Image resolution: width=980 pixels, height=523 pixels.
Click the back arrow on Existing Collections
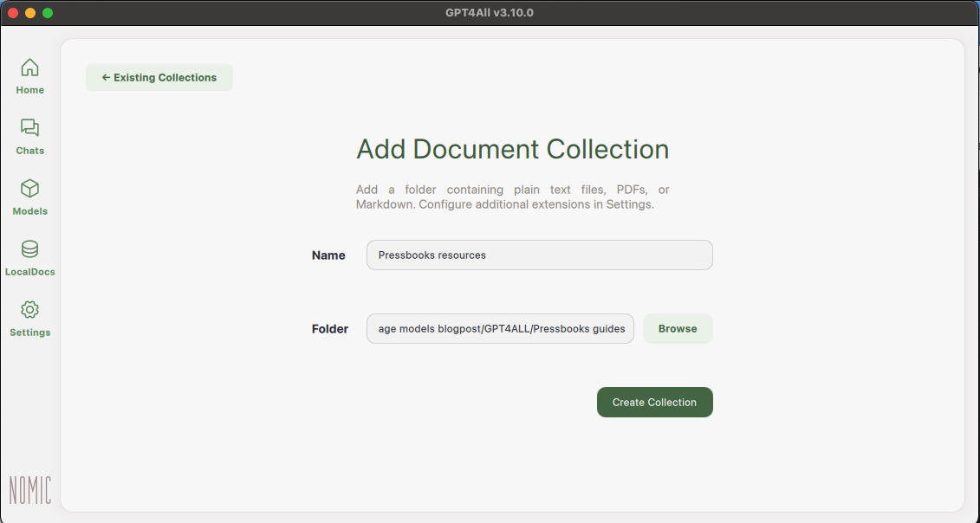click(106, 77)
